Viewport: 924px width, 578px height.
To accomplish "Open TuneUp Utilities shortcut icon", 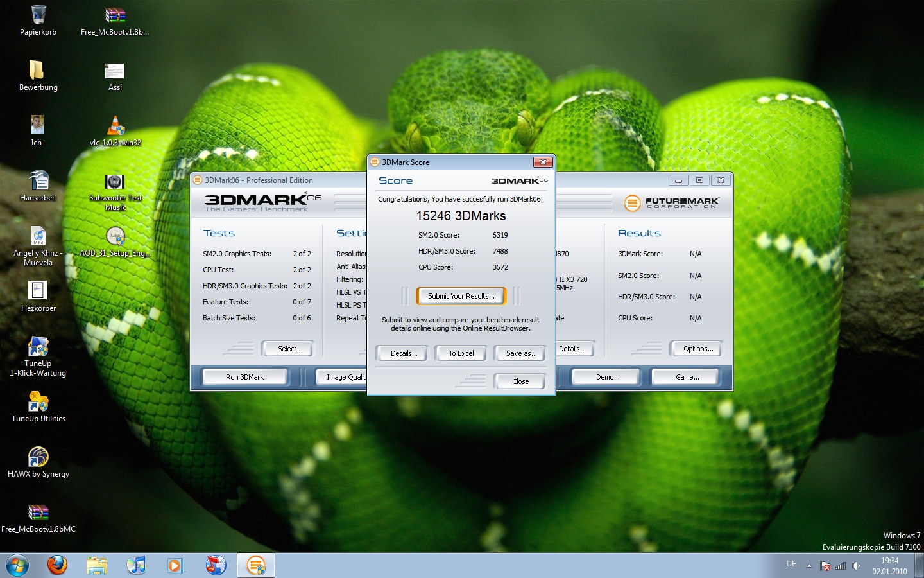I will (x=38, y=407).
